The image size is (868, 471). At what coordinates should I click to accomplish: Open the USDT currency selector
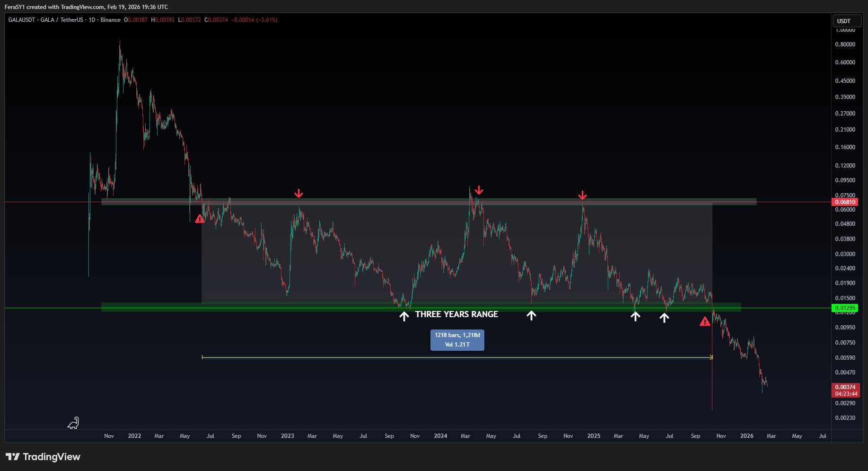tap(844, 21)
